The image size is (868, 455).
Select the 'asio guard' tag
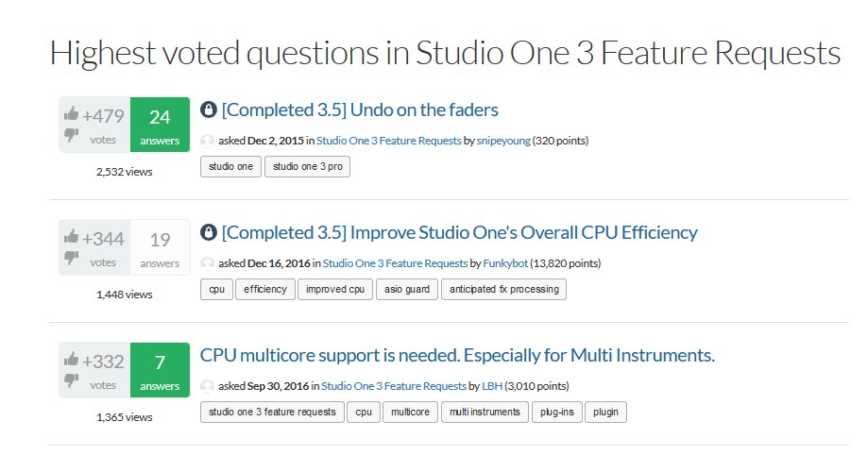[x=407, y=290]
